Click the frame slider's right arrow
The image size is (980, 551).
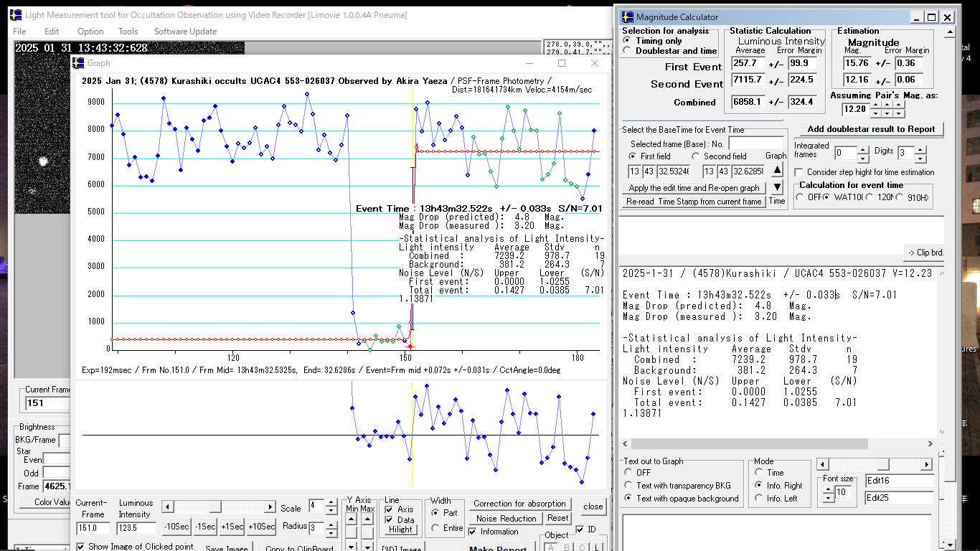[x=270, y=507]
